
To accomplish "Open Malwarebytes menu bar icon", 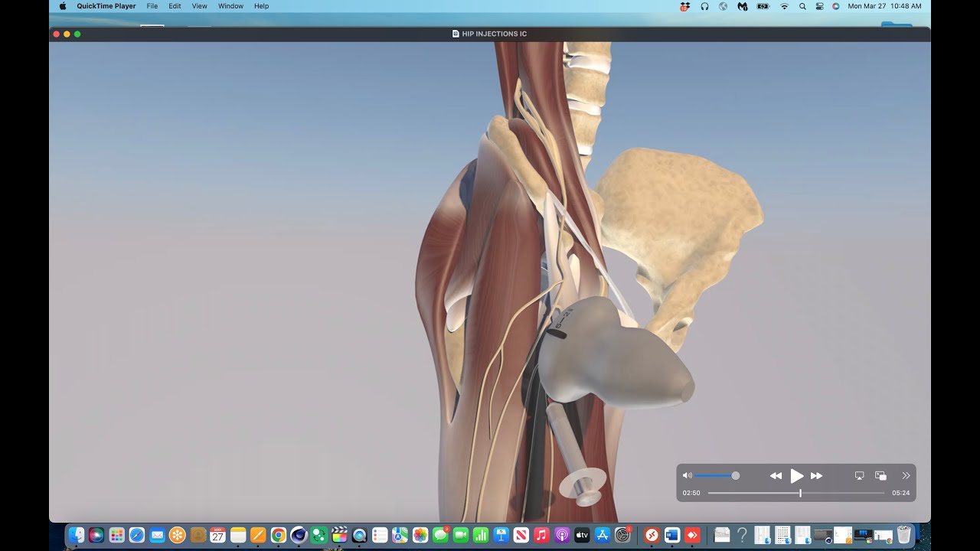I will (742, 6).
